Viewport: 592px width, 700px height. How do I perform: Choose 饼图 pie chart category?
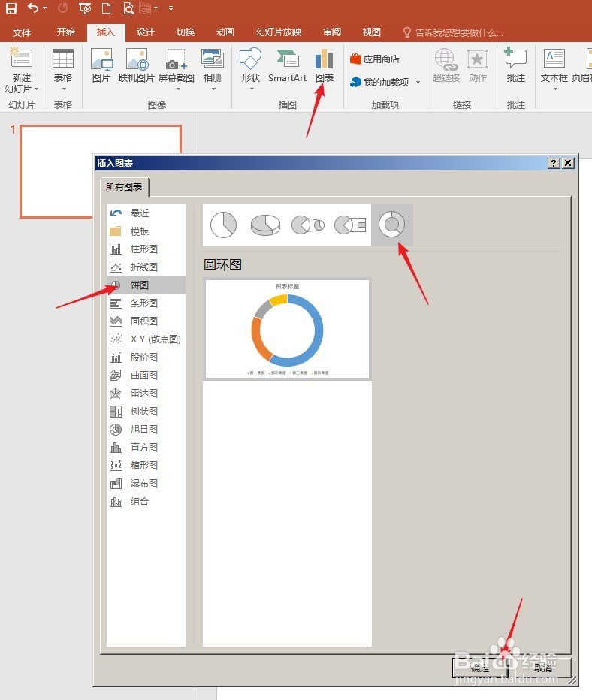146,285
